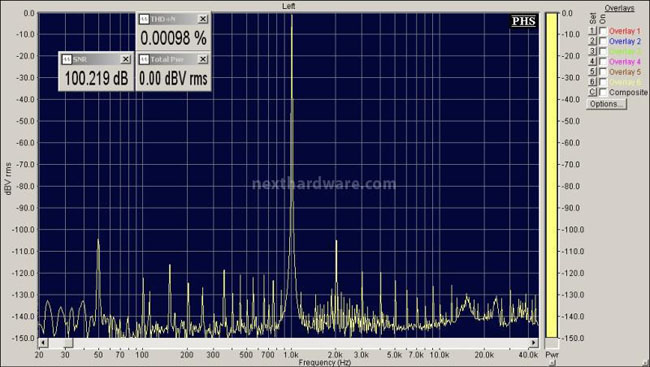Enable the Overlay 4 checkbox
Viewport: 650px width, 367px height.
click(603, 61)
